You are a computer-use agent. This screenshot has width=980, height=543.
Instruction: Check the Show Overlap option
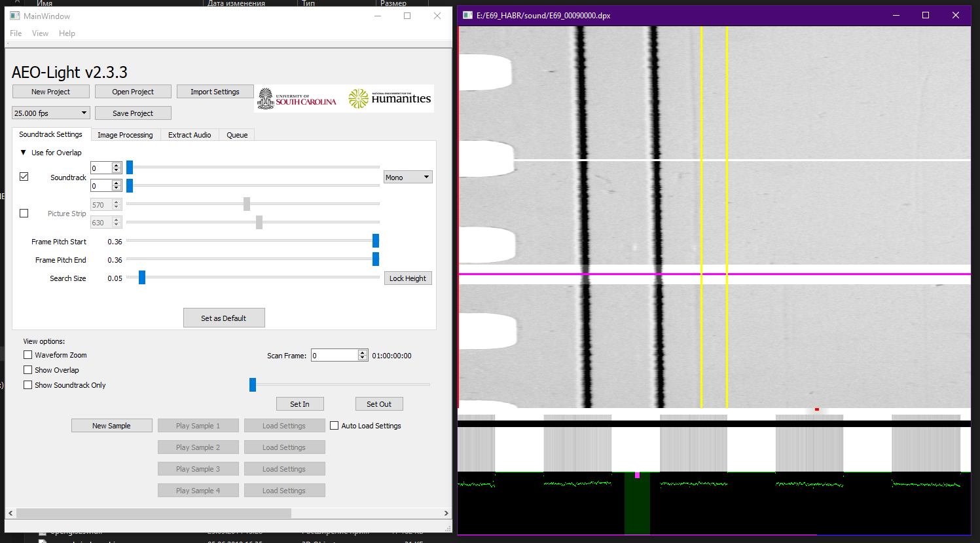pos(27,370)
